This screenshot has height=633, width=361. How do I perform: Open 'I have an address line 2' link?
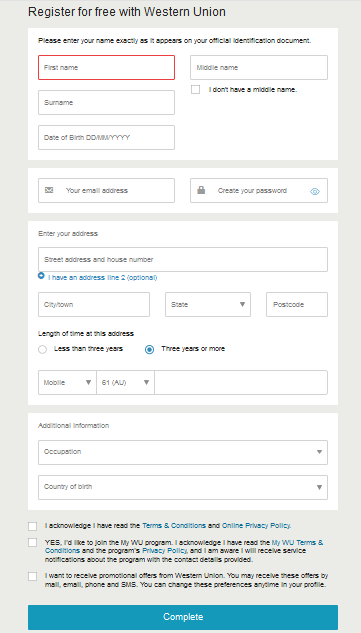coord(103,278)
